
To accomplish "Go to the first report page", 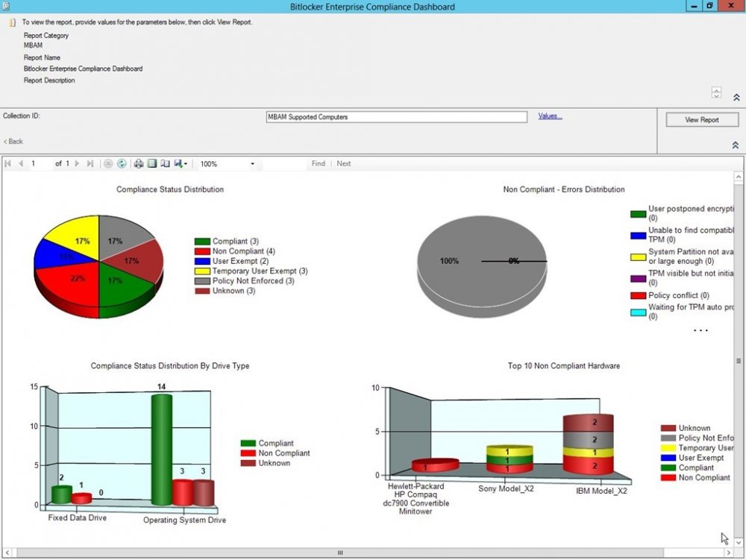I will tap(7, 163).
